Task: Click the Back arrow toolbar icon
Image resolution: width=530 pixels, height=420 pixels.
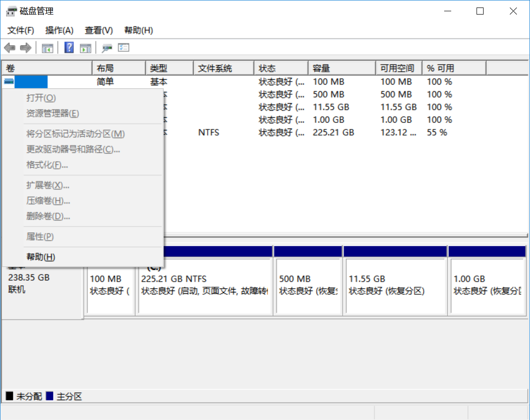Action: tap(10, 48)
